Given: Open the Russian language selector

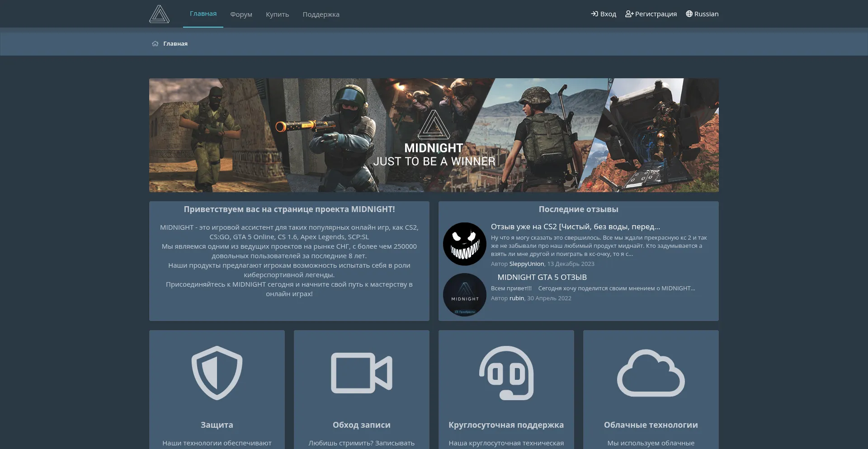Looking at the screenshot, I should tap(702, 14).
